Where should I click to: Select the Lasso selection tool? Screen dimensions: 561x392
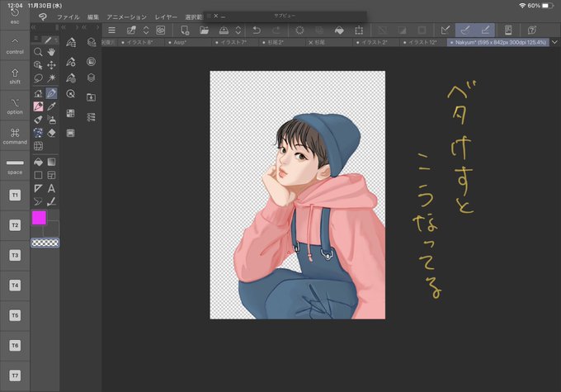(x=38, y=78)
